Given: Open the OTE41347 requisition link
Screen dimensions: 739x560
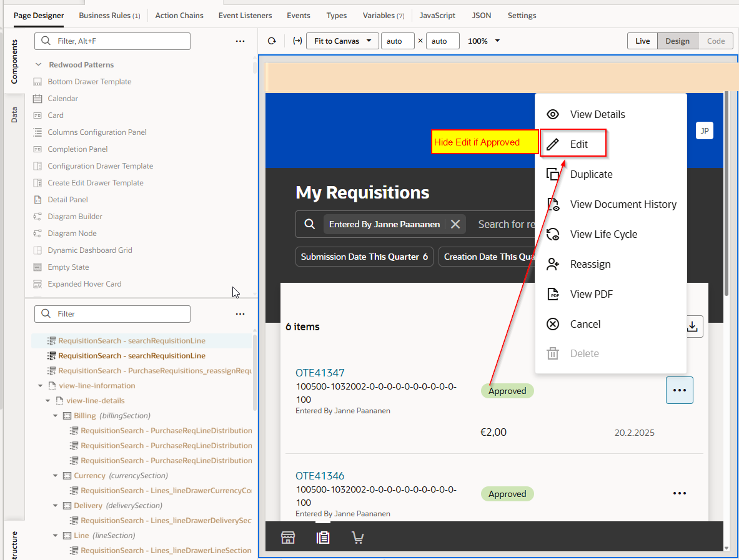Looking at the screenshot, I should (320, 372).
